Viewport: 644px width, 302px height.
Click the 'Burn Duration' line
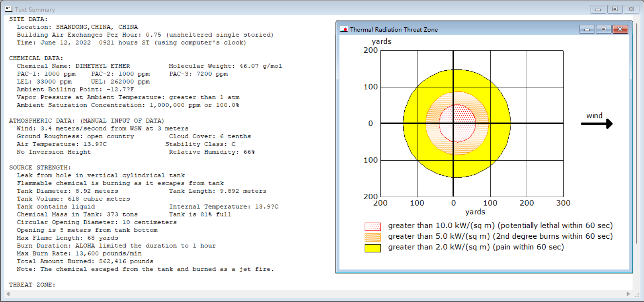tap(116, 246)
